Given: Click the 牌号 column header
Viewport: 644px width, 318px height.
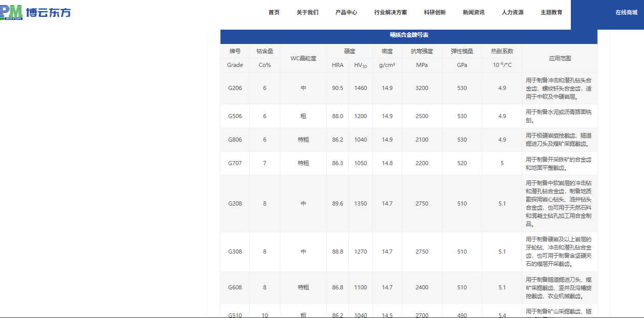Looking at the screenshot, I should pos(235,51).
